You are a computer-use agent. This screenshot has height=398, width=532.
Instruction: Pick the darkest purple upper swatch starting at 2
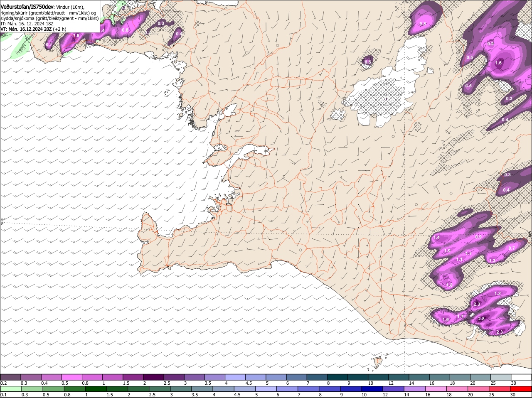[153, 377]
